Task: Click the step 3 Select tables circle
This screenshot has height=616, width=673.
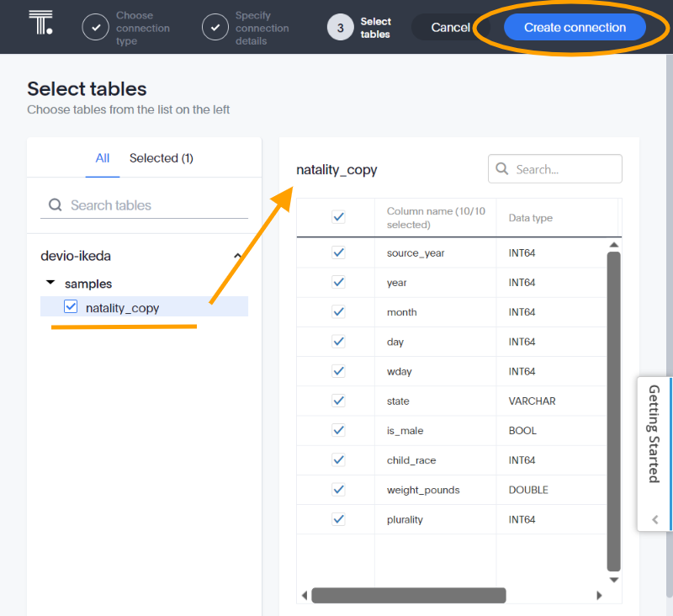Action: pos(340,28)
